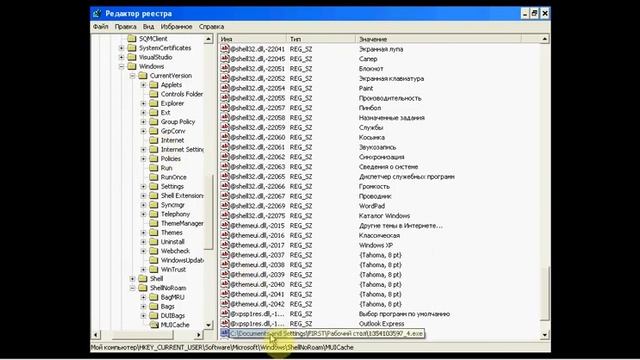Click the RunOnce key folder icon

(x=153, y=177)
